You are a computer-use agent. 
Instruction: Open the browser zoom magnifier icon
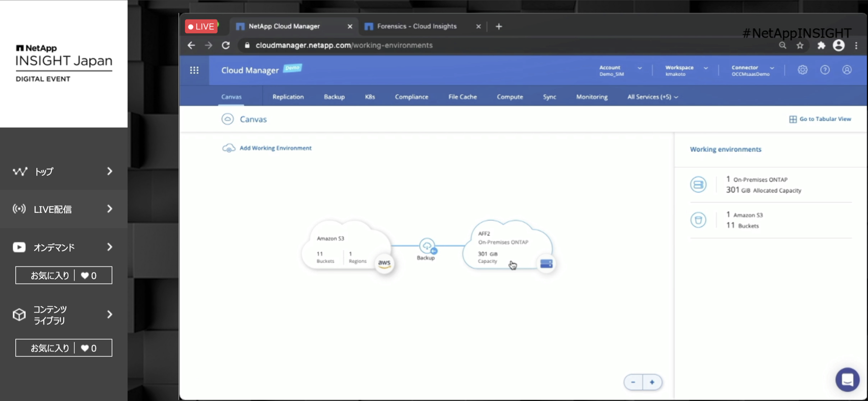point(782,45)
